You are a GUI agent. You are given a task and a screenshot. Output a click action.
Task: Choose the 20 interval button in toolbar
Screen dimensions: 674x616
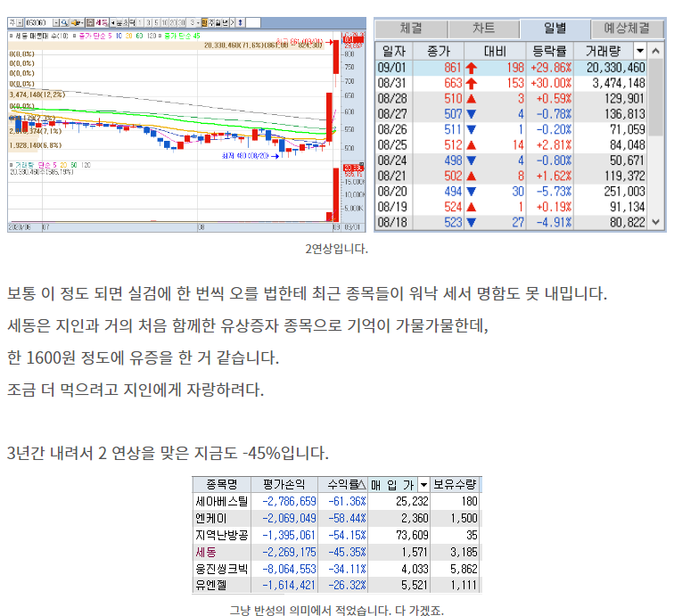[x=173, y=23]
